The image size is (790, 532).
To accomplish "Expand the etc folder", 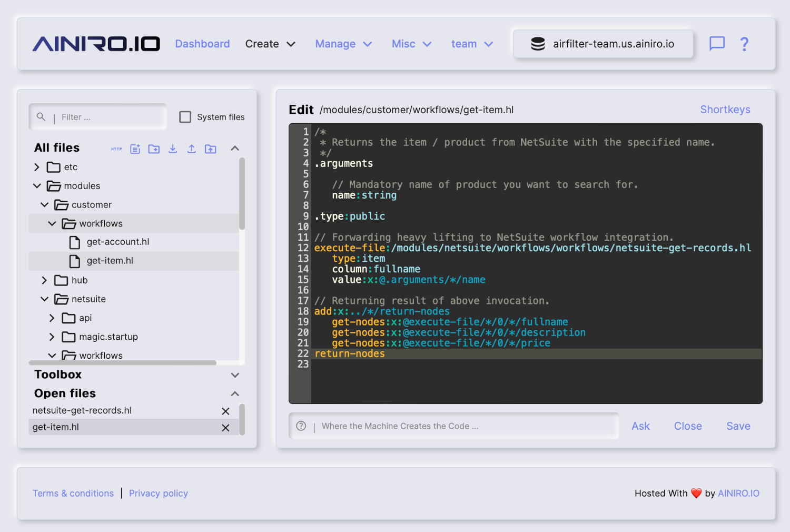I will [x=37, y=167].
